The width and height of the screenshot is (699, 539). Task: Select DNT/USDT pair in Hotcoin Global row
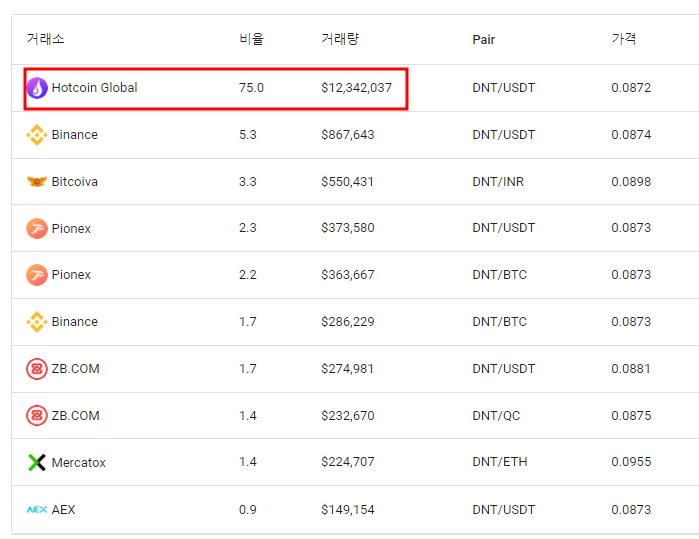point(503,87)
